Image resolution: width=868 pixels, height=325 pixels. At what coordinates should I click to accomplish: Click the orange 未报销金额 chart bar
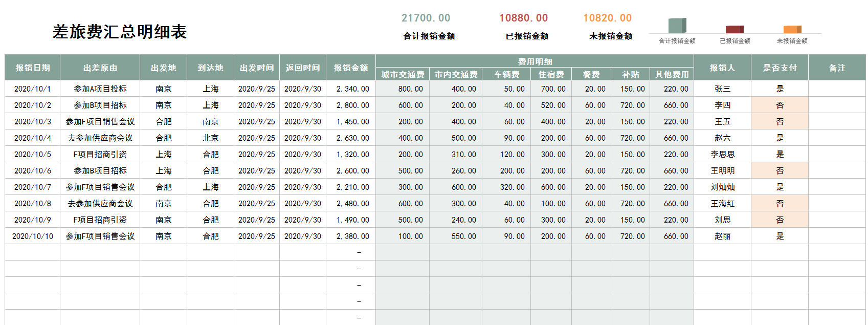coord(792,30)
